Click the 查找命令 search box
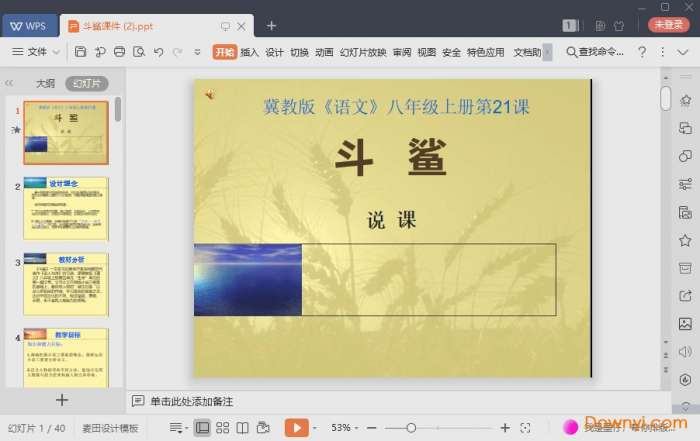This screenshot has width=700, height=441. point(595,52)
